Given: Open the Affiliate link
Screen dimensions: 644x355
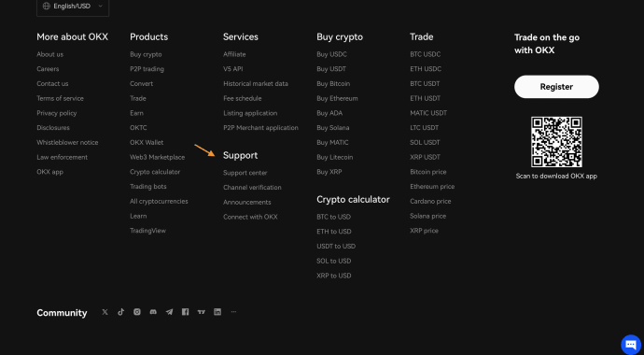Looking at the screenshot, I should [x=234, y=54].
